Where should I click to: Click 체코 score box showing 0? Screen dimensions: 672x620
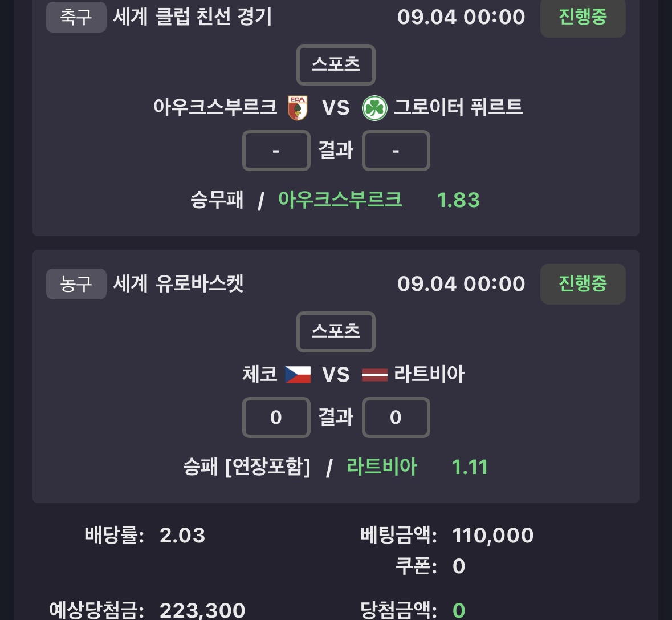[x=276, y=417]
